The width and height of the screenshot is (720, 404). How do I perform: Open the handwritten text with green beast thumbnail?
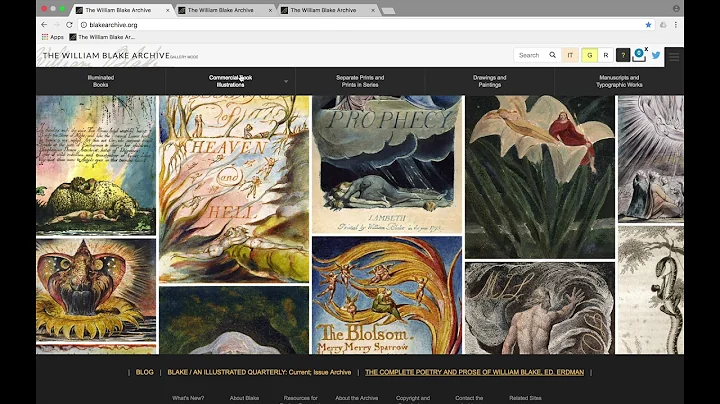coord(96,165)
